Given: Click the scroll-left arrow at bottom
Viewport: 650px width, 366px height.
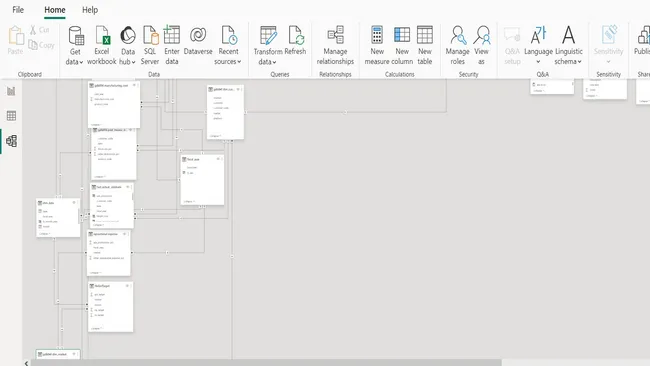Looking at the screenshot, I should pyautogui.click(x=26, y=363).
